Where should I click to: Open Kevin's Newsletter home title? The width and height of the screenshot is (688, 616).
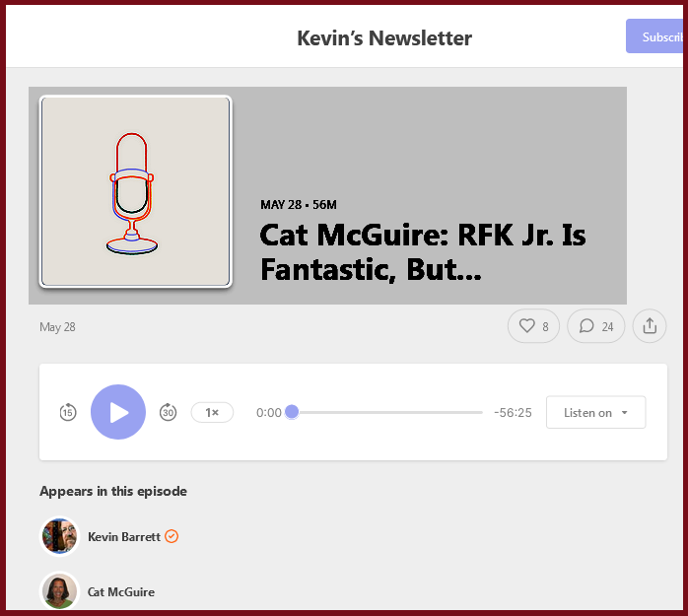(x=384, y=38)
